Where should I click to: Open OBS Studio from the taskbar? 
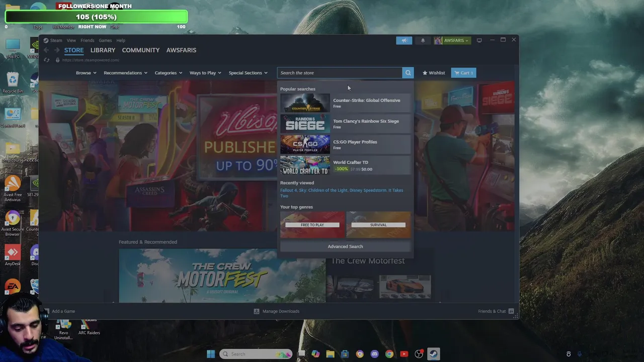coord(419,354)
